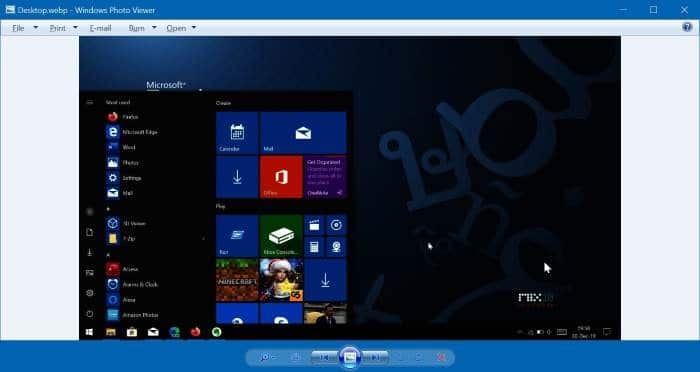Click the E-mail button

point(100,28)
